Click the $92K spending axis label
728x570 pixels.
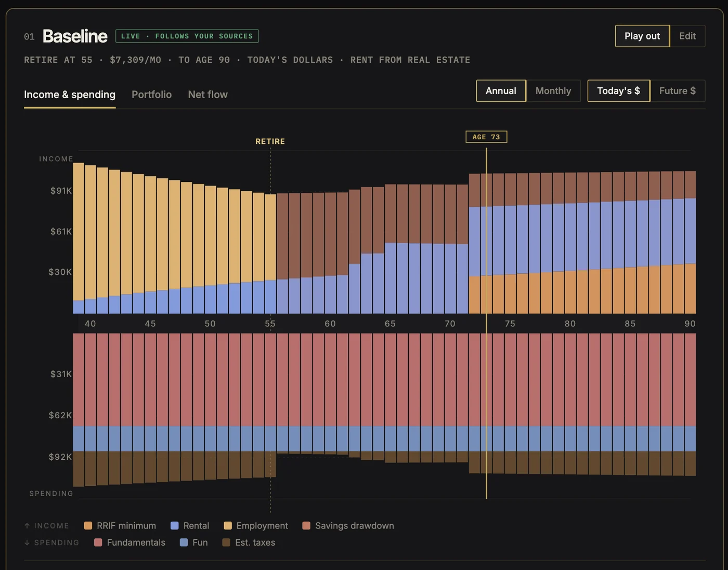click(x=60, y=457)
